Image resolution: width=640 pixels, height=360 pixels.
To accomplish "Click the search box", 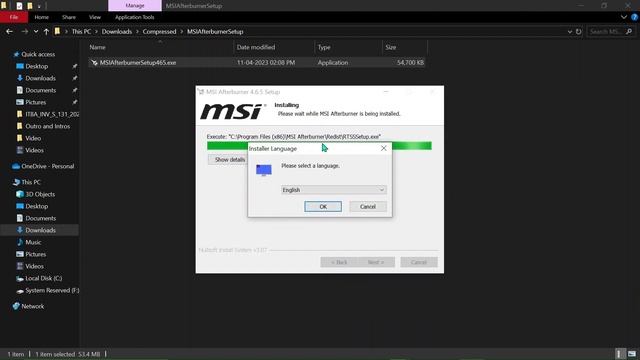I will pos(610,31).
